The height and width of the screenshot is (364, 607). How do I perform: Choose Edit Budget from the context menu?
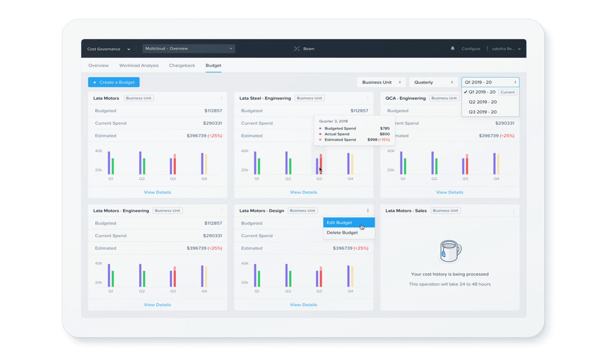[x=339, y=222]
